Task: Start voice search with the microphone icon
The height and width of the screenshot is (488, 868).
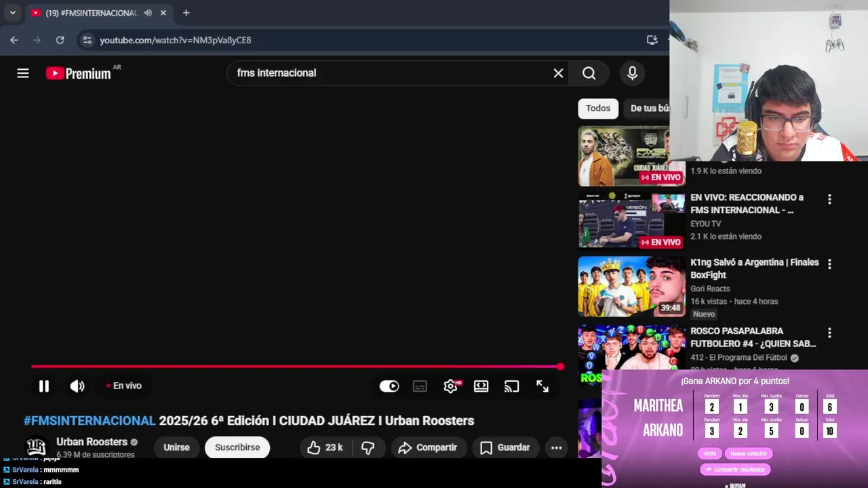Action: (x=632, y=73)
